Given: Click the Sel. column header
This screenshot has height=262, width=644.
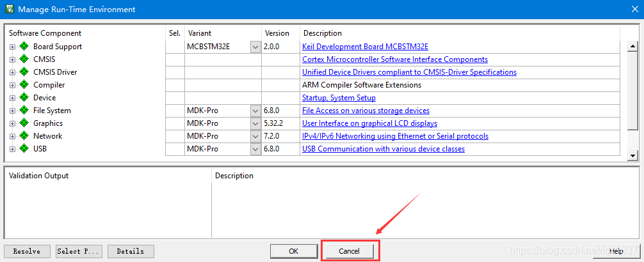Looking at the screenshot, I should tap(175, 33).
